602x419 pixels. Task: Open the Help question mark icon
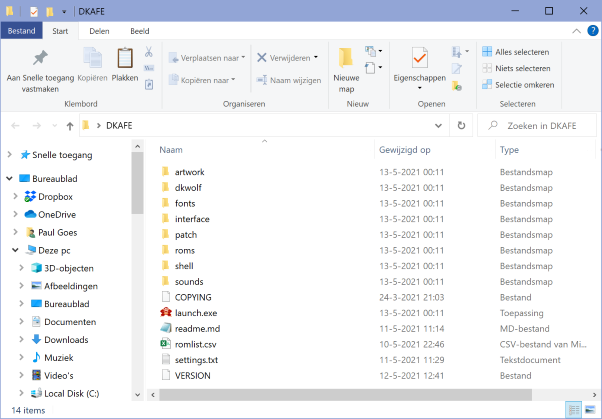click(x=593, y=31)
